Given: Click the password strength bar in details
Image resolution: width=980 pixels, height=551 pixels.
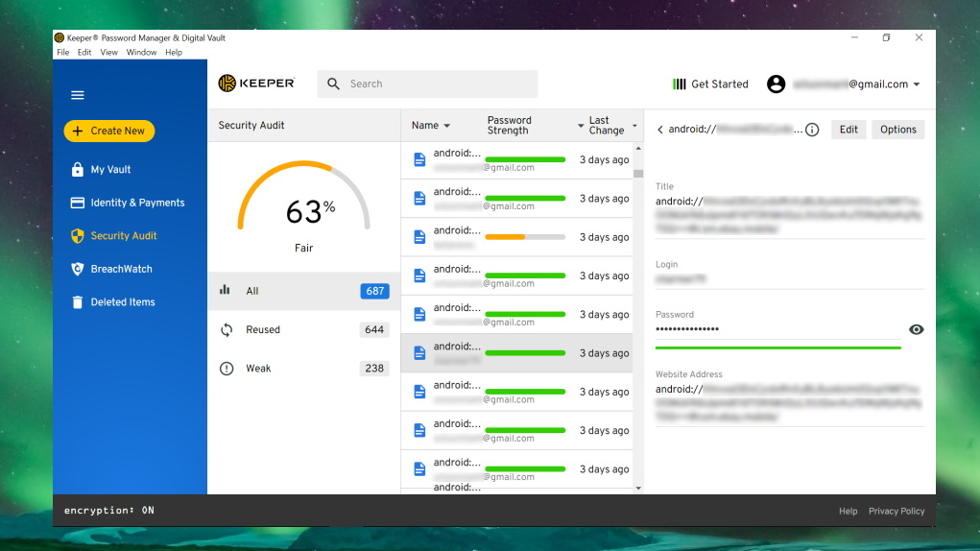Looking at the screenshot, I should [778, 347].
